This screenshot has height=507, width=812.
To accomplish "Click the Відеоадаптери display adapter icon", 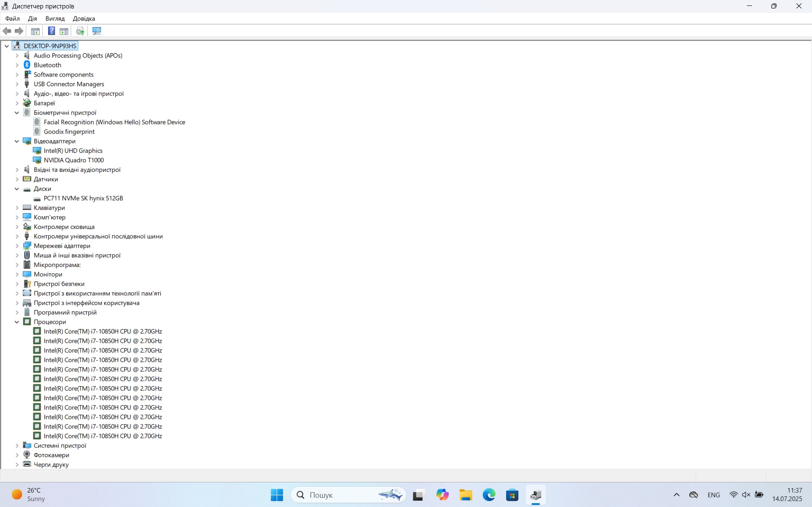I will tap(27, 141).
